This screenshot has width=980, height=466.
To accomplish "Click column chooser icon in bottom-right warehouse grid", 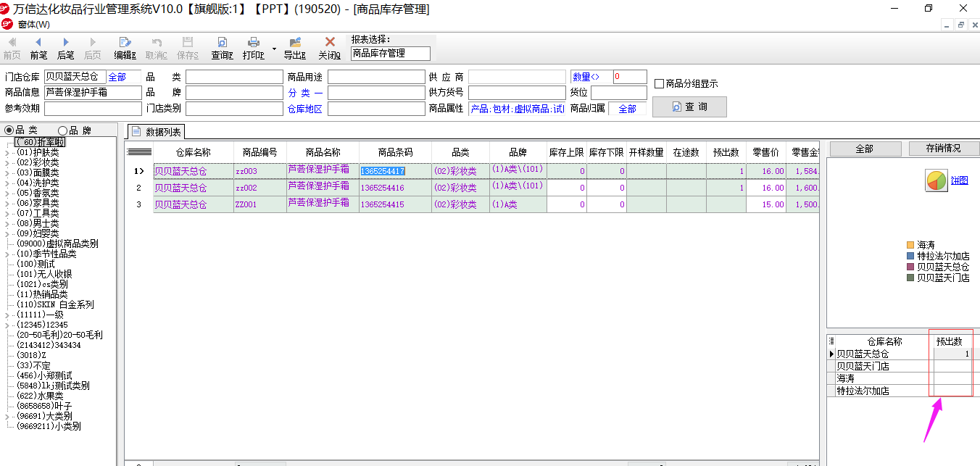I will [x=831, y=341].
